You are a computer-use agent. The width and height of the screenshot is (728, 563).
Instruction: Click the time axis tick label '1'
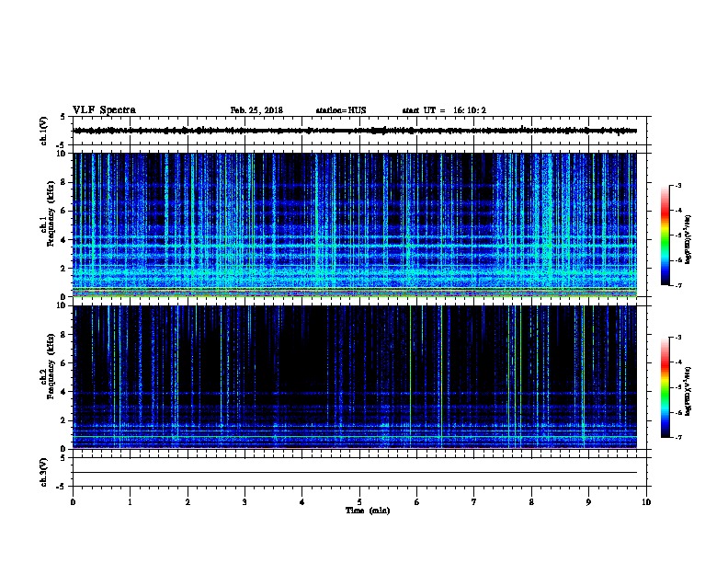coord(130,502)
